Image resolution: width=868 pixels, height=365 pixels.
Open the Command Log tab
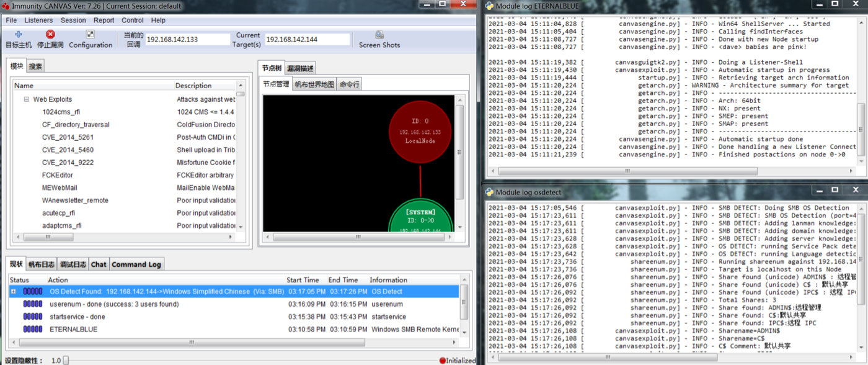click(136, 264)
